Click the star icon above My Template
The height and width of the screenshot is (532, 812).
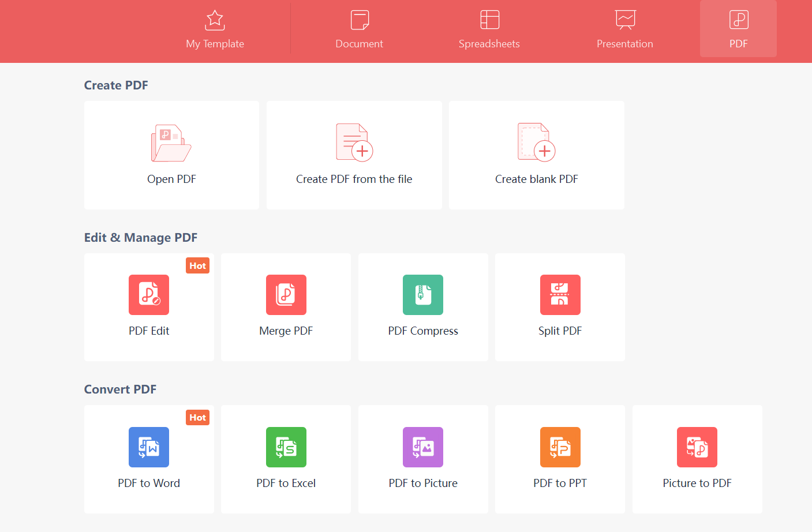coord(215,20)
